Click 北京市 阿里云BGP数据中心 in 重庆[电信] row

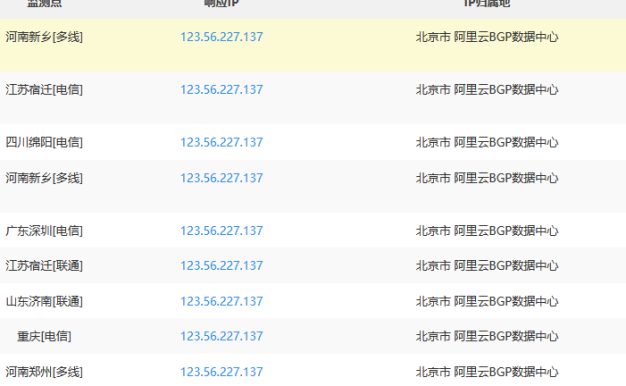tap(487, 337)
